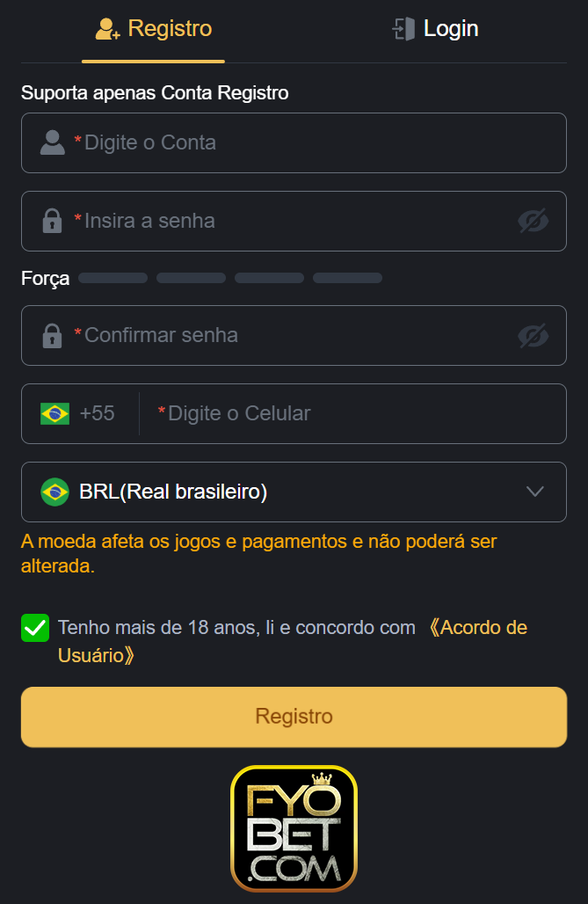Open the BRL currency dropdown

point(294,492)
